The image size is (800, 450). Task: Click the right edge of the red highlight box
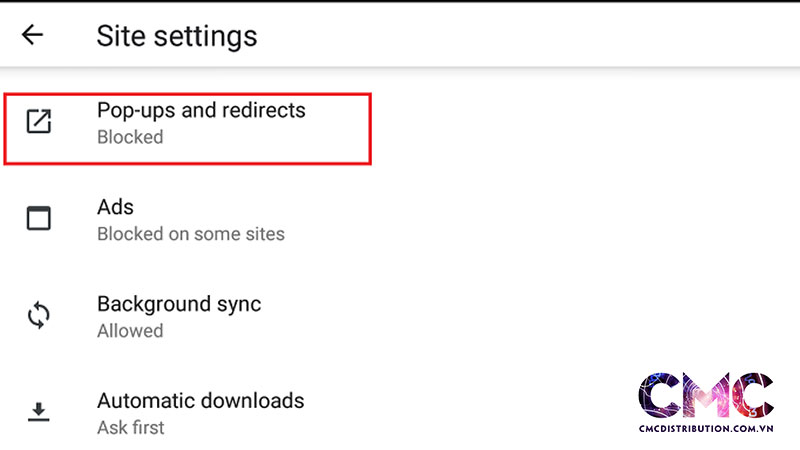tap(371, 128)
